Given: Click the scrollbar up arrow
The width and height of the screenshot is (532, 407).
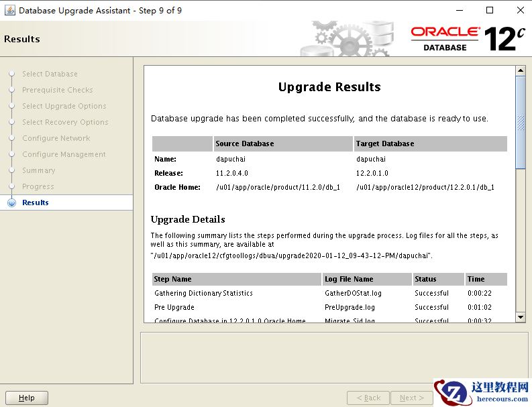Looking at the screenshot, I should pyautogui.click(x=521, y=70).
